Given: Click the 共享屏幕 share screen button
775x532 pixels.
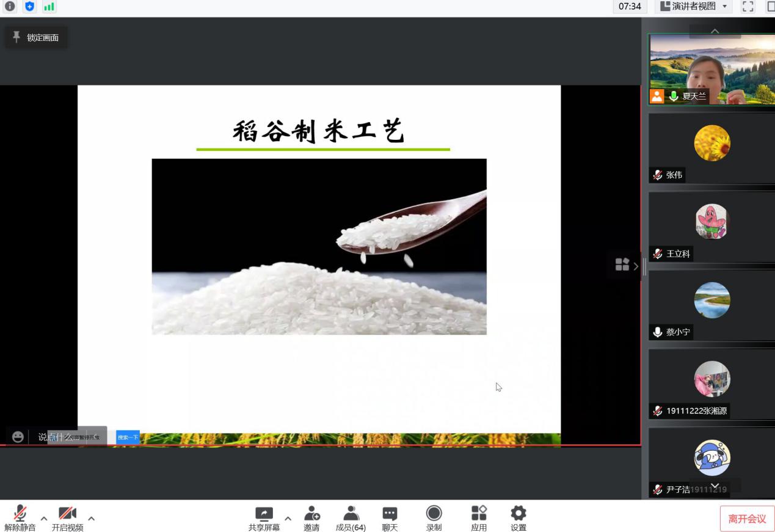Looking at the screenshot, I should [x=264, y=518].
